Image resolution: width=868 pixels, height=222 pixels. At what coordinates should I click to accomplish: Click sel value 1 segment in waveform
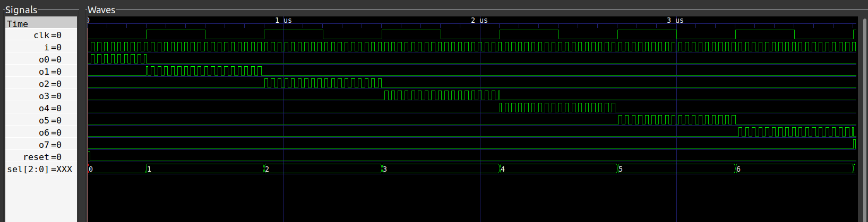point(205,169)
